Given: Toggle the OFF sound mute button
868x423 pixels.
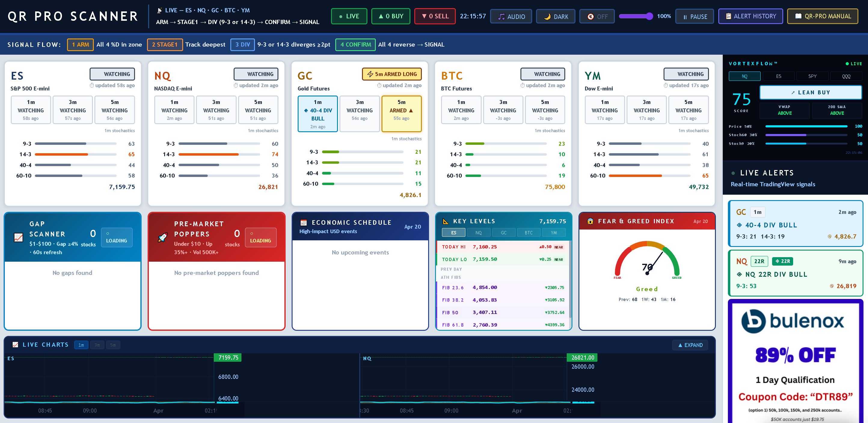Looking at the screenshot, I should 597,16.
